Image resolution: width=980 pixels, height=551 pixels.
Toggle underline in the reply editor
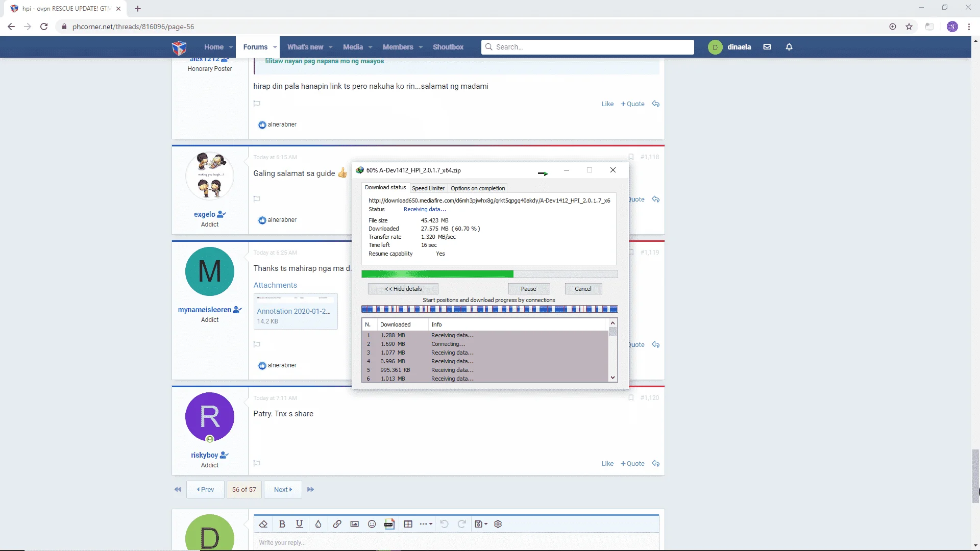point(300,524)
